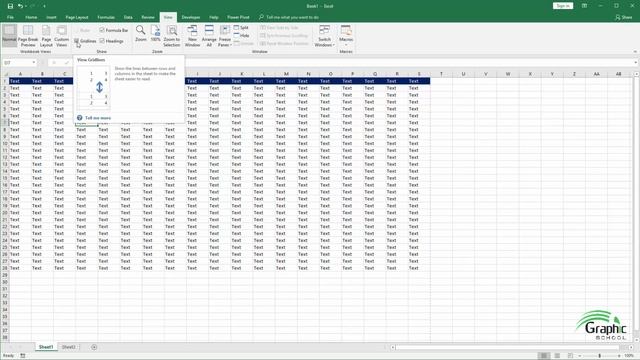
Task: Switch to Normal view in status bar
Action: [x=544, y=356]
